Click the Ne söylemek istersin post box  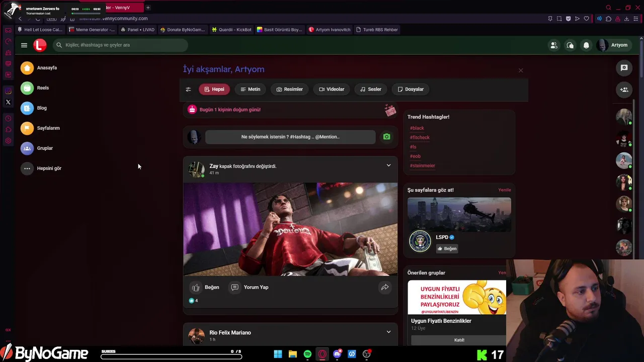pos(290,137)
